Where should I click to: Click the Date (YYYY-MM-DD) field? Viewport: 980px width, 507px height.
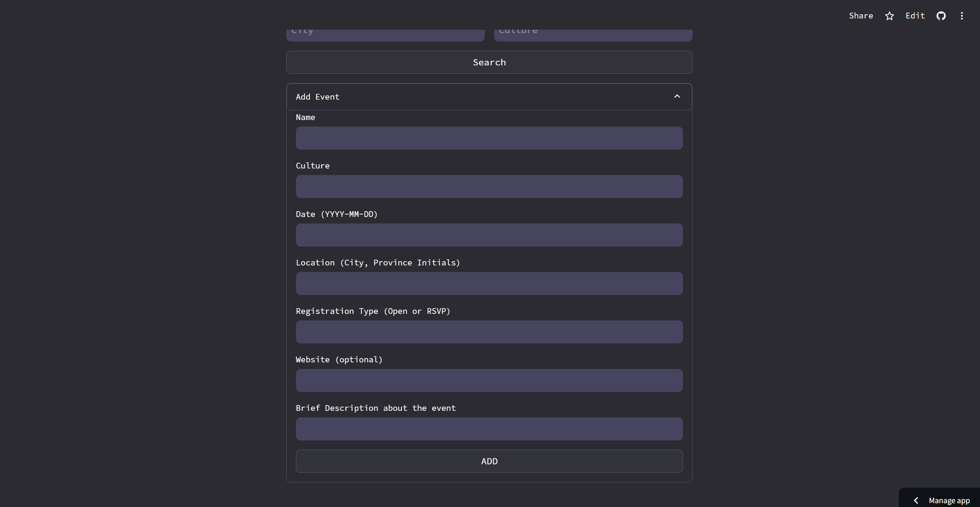(x=489, y=235)
